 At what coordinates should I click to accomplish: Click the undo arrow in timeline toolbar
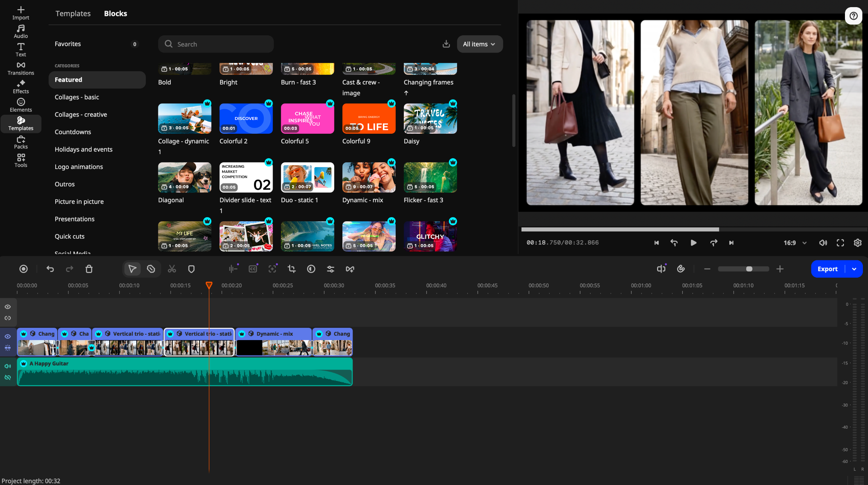pyautogui.click(x=50, y=269)
